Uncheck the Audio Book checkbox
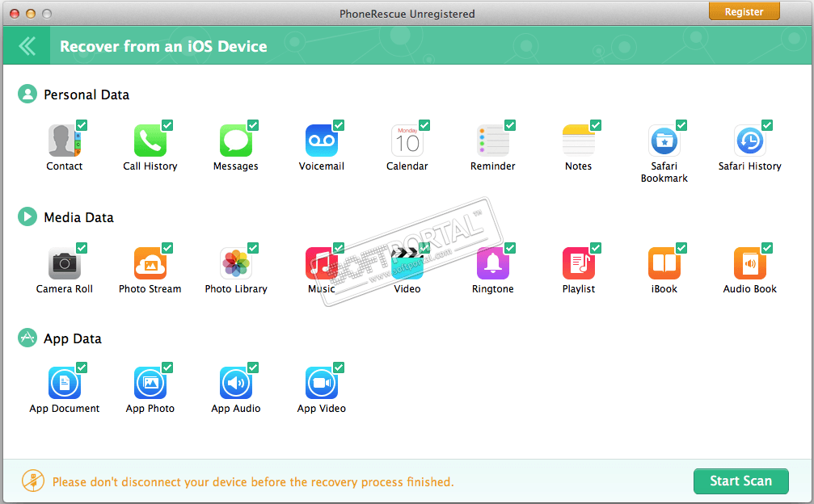The image size is (814, 504). [x=767, y=248]
